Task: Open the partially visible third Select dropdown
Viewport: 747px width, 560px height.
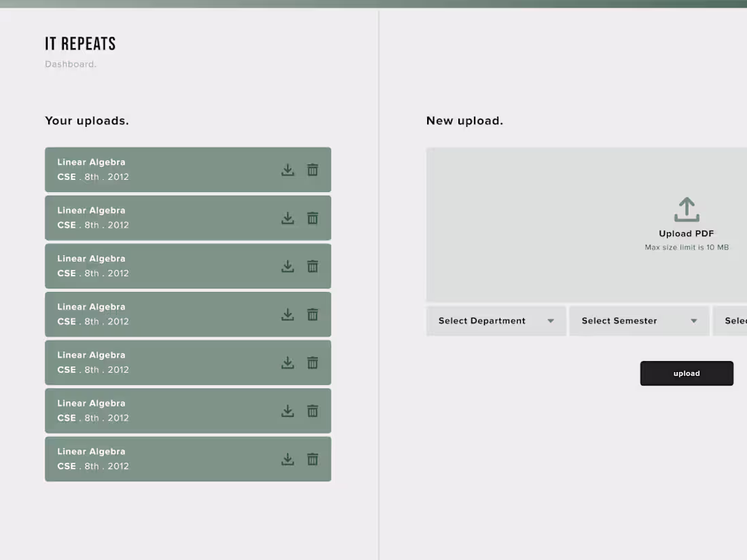Action: [x=730, y=321]
